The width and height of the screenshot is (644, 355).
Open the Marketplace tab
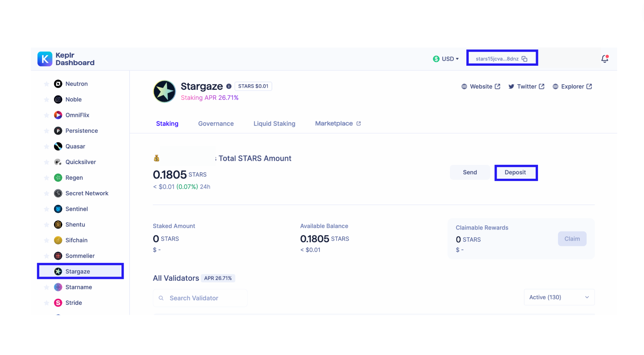[338, 124]
